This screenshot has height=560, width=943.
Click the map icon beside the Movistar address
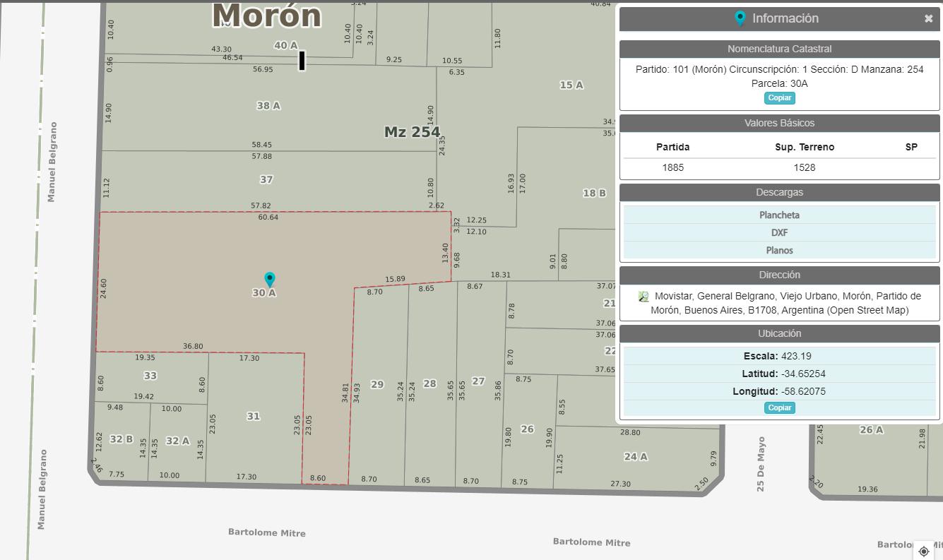(644, 297)
